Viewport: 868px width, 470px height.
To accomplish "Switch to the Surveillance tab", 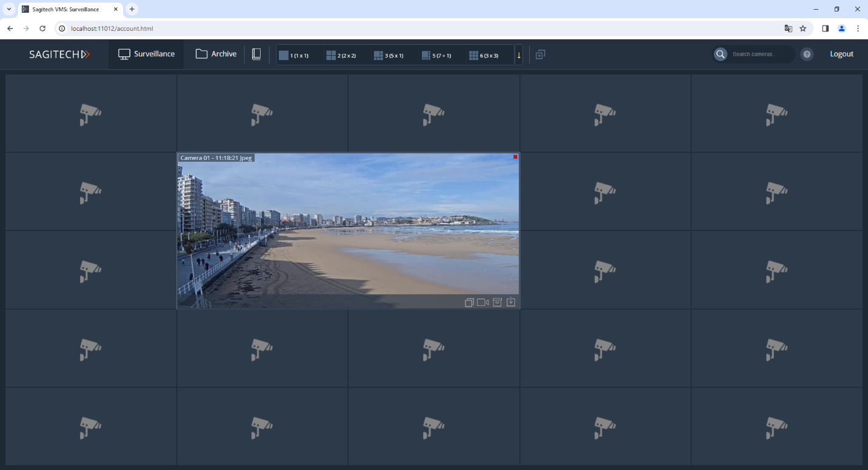I will [147, 55].
